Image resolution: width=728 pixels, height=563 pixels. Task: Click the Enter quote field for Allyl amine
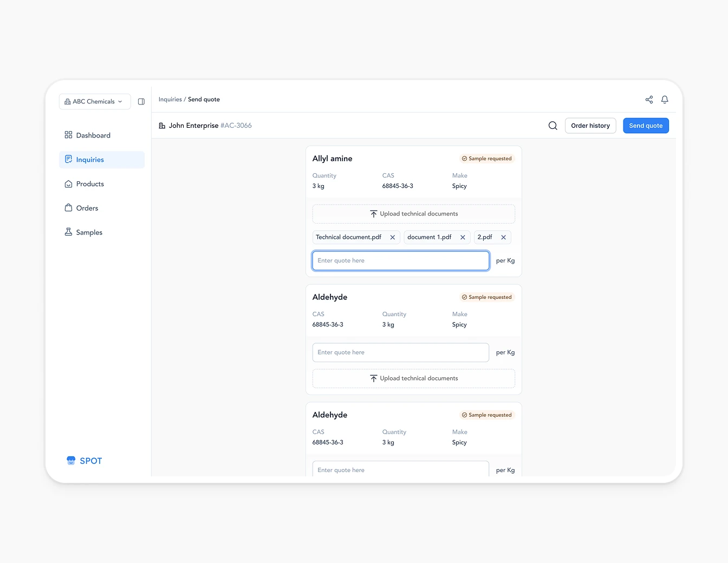pyautogui.click(x=400, y=260)
